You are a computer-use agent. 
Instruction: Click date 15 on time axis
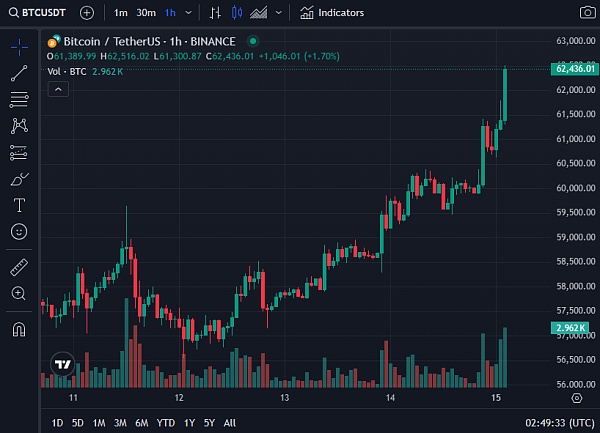(496, 398)
